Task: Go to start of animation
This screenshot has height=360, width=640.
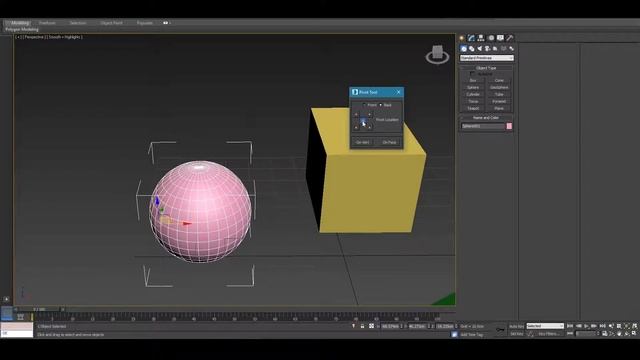Action: click(x=569, y=326)
